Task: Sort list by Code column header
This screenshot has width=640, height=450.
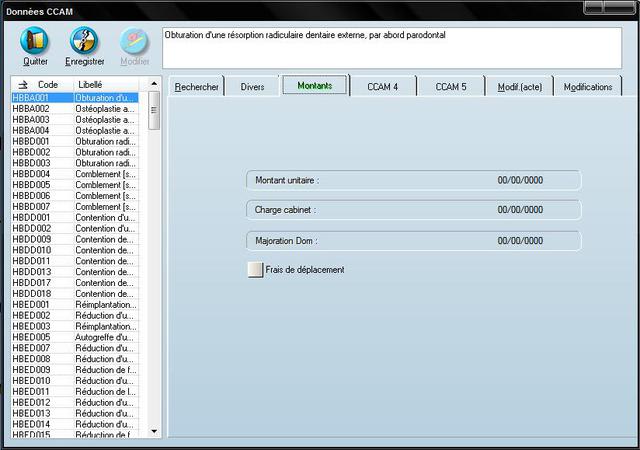Action: tap(48, 85)
